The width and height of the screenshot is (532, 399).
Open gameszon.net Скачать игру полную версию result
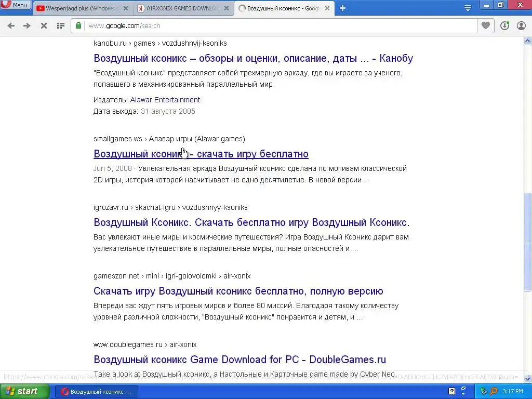pos(238,291)
